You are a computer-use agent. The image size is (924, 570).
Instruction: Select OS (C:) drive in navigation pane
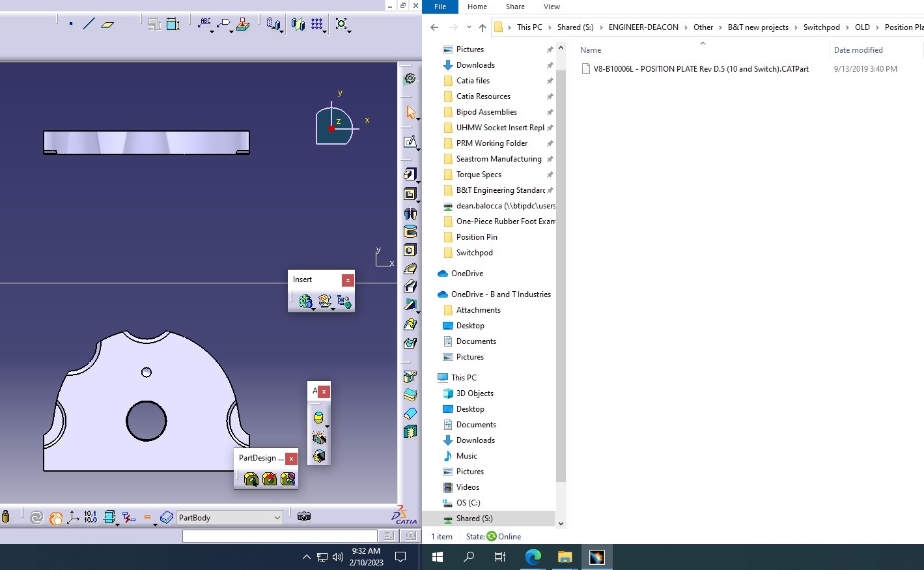468,503
